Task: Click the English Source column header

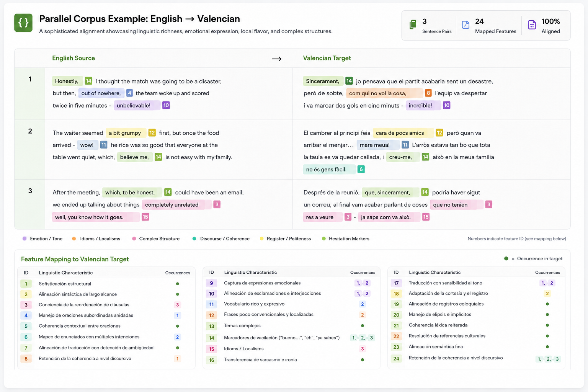Action: coord(73,58)
